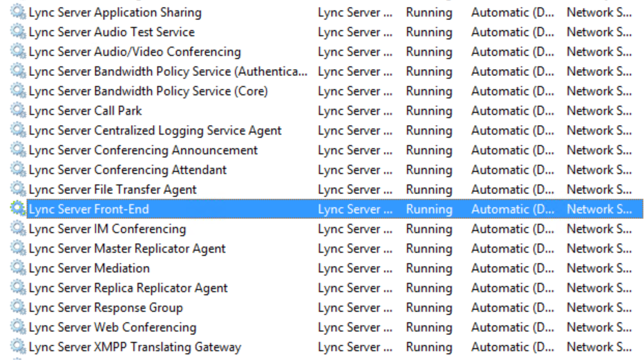Click gear icon for Lync Server Audio Test Service
644x364 pixels.
18,32
